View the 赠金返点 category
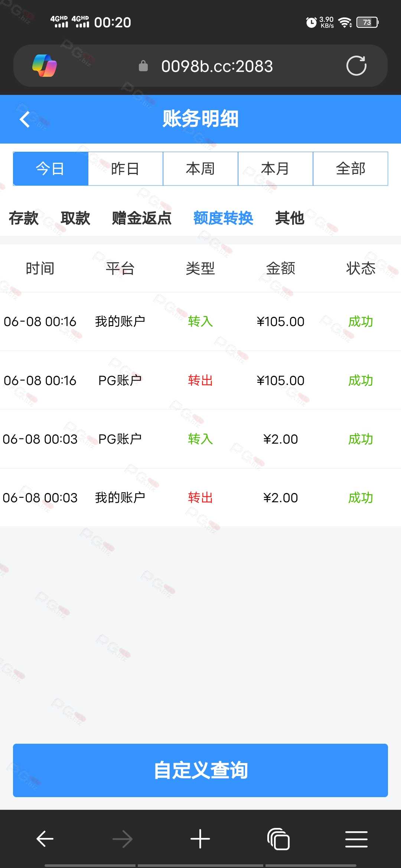Viewport: 401px width, 868px height. click(142, 218)
